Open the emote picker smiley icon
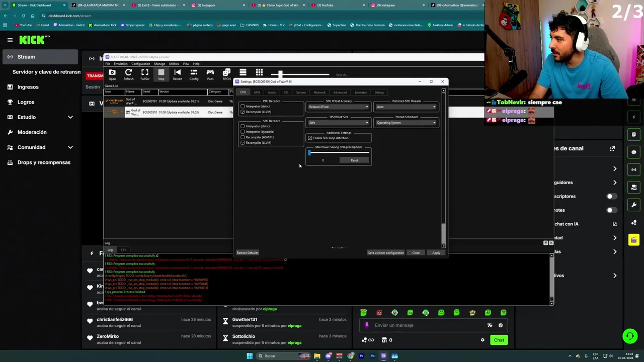 (x=500, y=325)
